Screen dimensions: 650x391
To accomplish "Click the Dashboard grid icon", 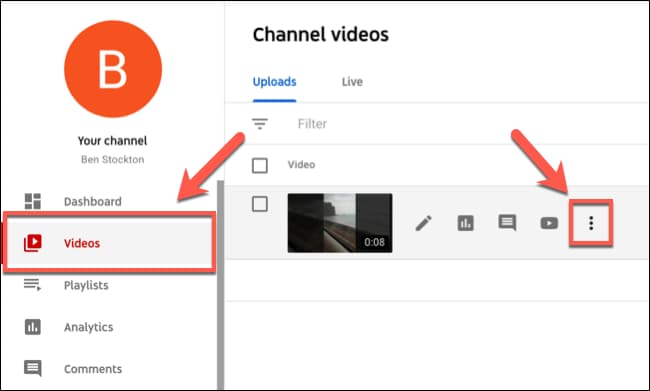I will coord(33,201).
